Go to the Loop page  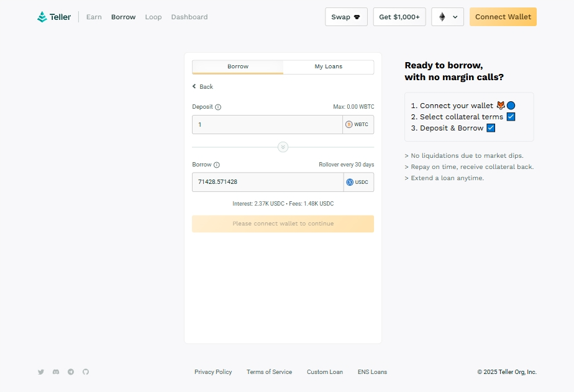click(153, 17)
